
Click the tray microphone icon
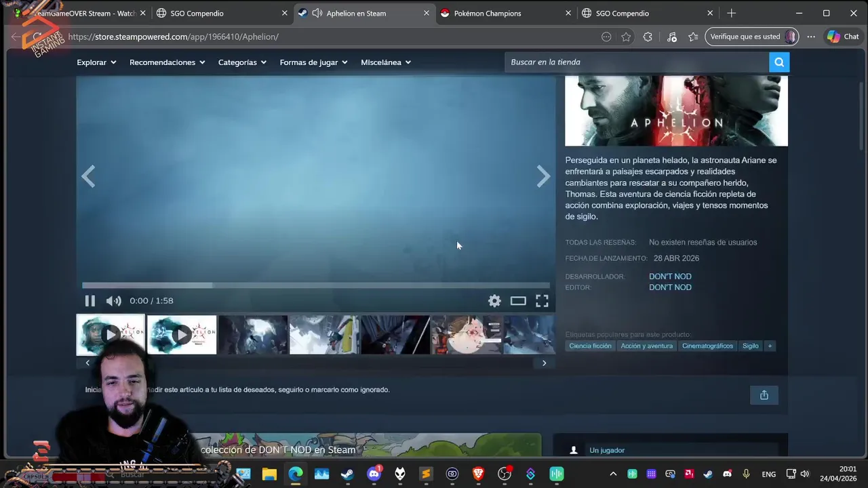point(746,474)
